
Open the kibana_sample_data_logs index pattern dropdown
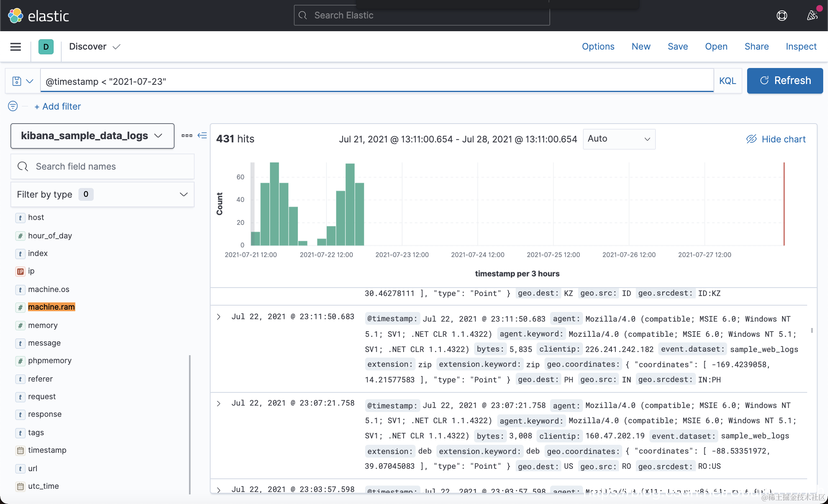click(92, 136)
